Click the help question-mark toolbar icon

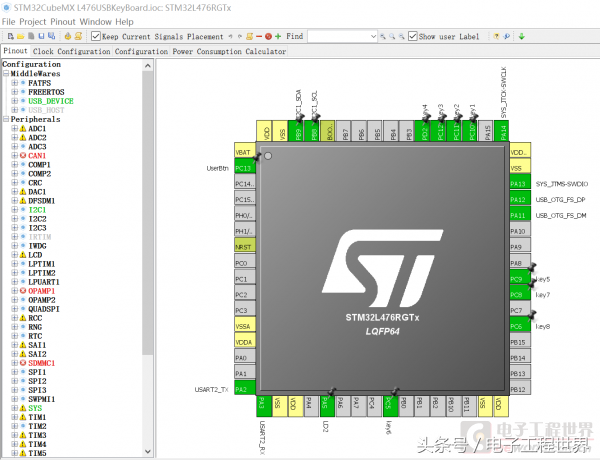[x=496, y=37]
